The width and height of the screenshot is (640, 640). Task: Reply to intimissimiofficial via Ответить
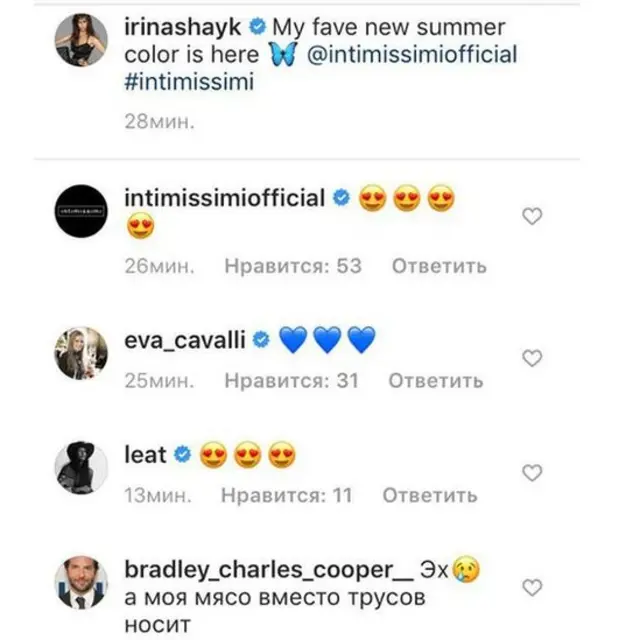click(x=439, y=266)
